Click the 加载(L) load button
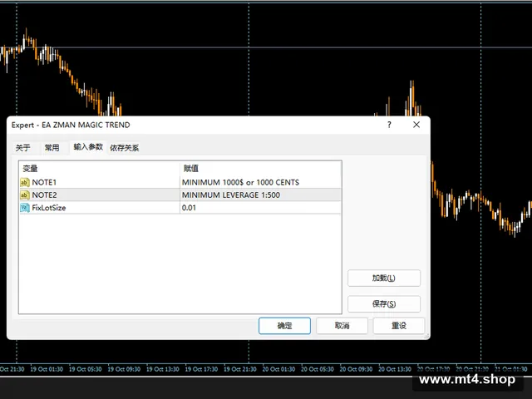Screen dimensions: 532x399 tap(384, 278)
